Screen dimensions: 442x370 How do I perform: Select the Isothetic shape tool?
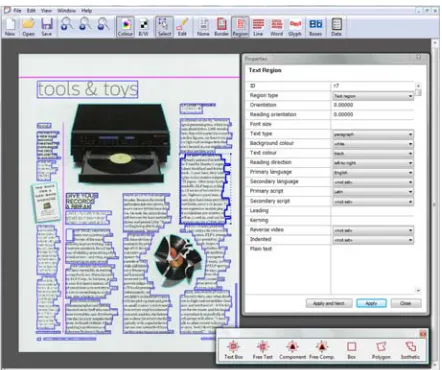point(410,349)
